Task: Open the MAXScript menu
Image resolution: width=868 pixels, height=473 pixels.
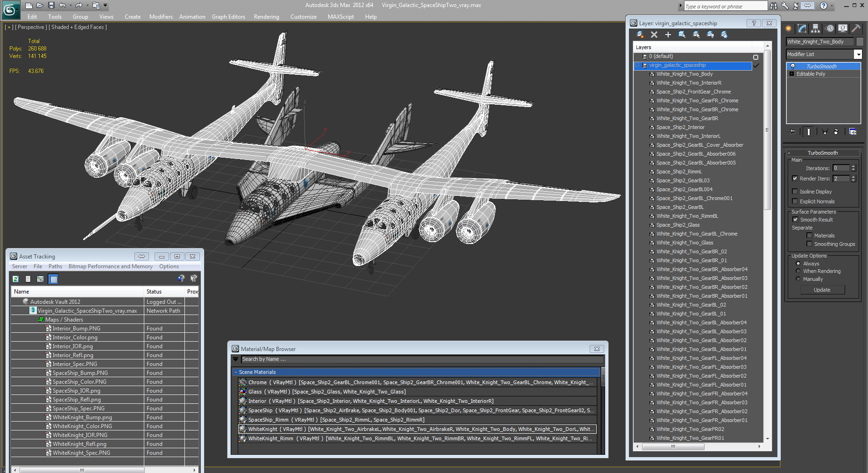Action: tap(341, 17)
